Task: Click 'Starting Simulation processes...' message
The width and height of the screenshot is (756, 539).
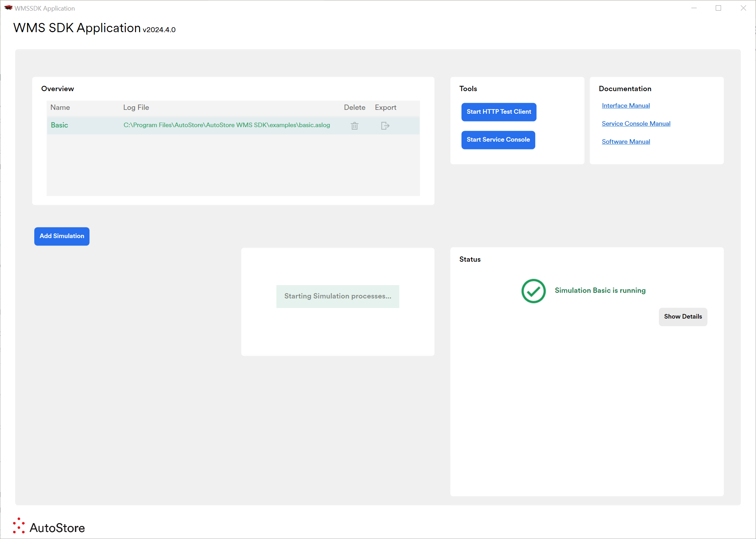Action: coord(338,296)
